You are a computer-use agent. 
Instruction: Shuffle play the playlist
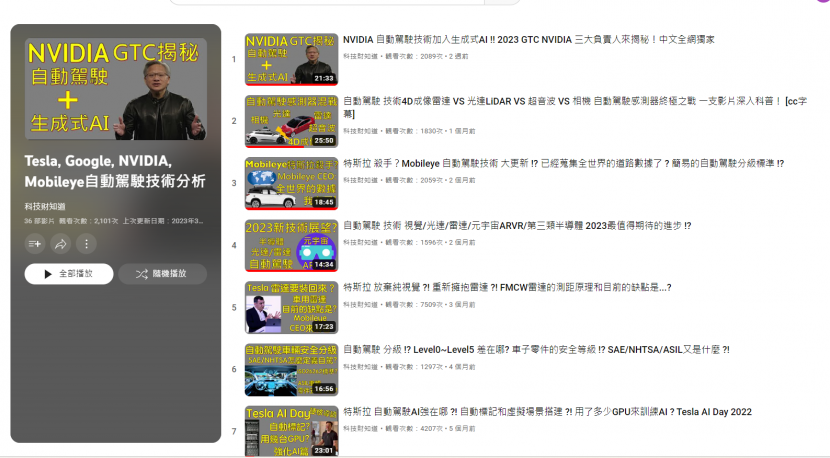coord(163,274)
